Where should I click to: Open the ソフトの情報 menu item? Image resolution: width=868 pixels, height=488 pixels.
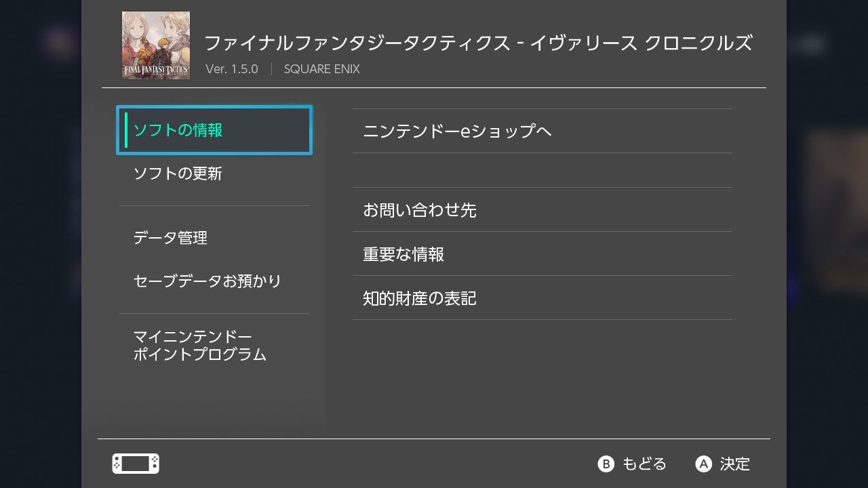click(x=214, y=130)
